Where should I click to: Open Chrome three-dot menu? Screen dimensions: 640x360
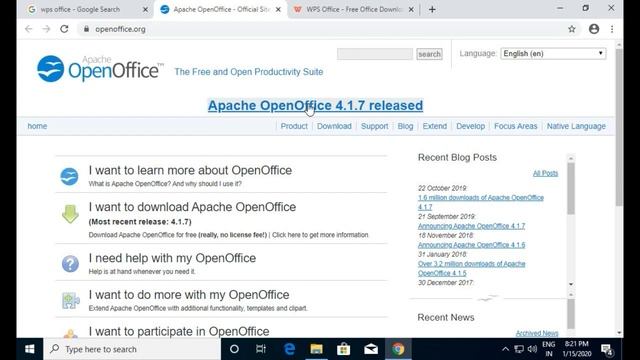pos(612,29)
